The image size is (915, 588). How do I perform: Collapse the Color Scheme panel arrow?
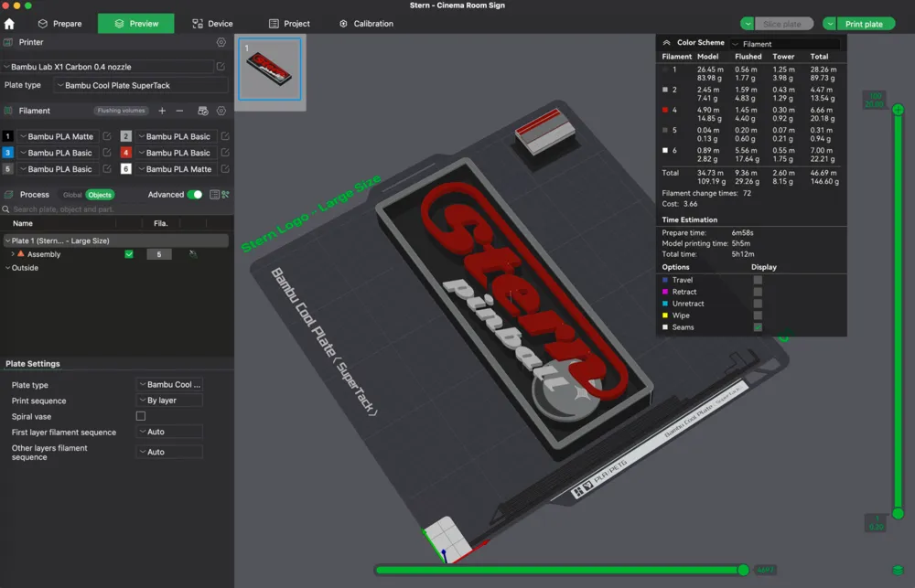tap(666, 43)
